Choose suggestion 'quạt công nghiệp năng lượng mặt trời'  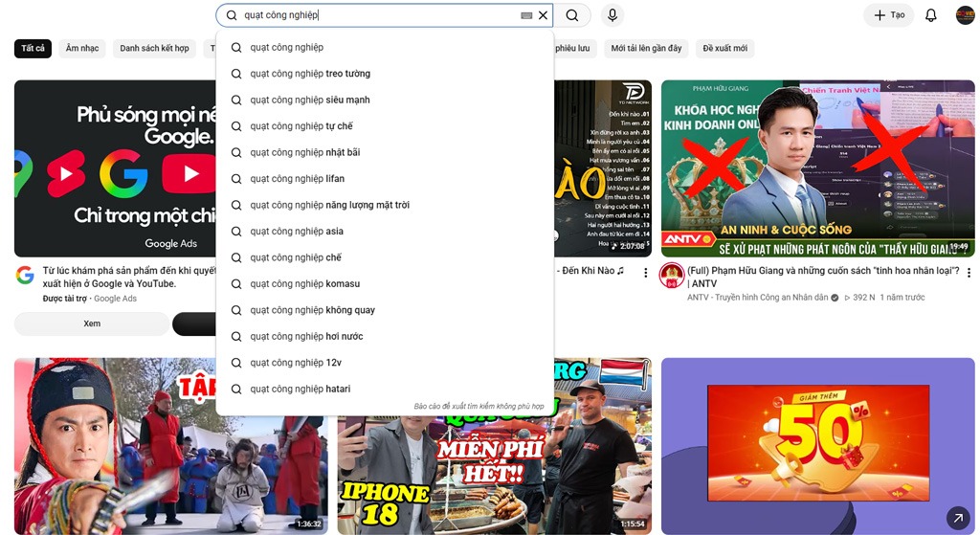point(385,205)
